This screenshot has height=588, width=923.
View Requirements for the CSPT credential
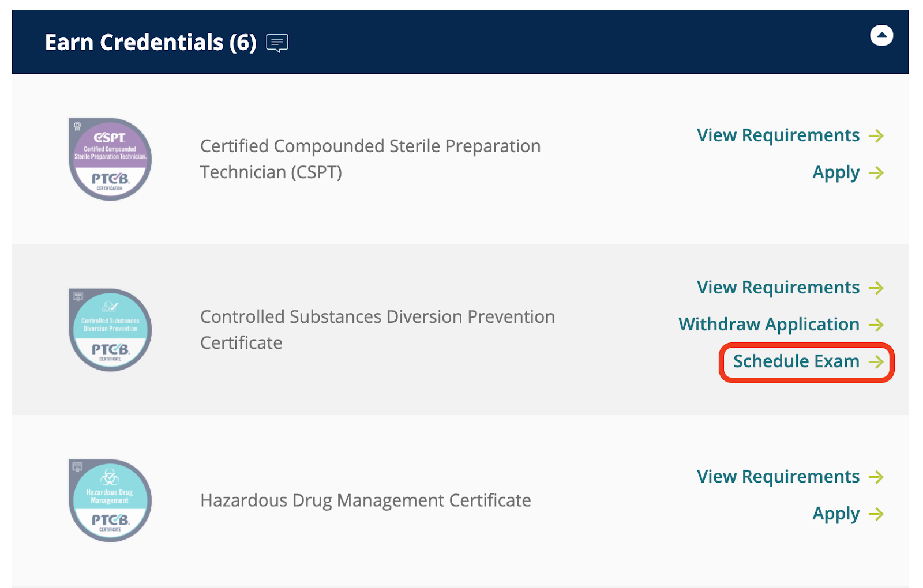[x=778, y=135]
